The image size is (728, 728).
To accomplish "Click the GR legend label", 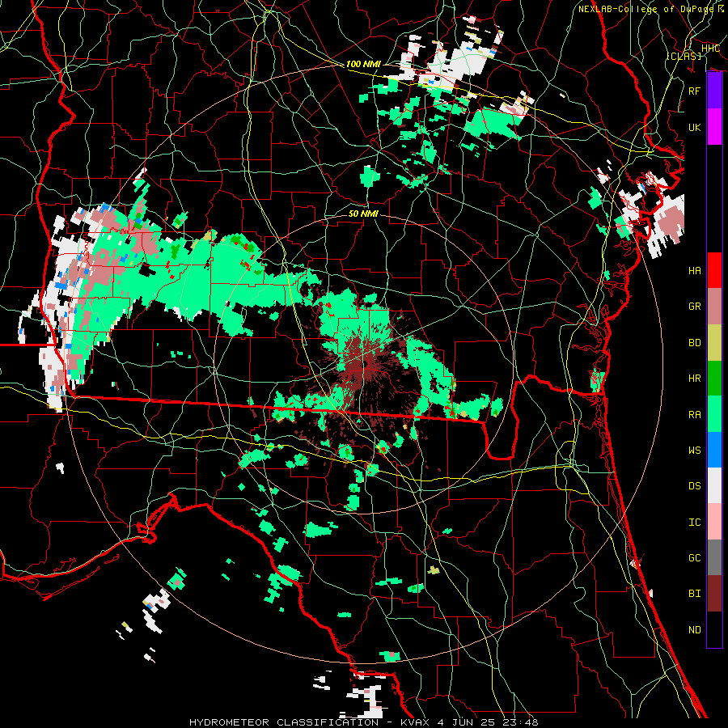I will point(695,307).
